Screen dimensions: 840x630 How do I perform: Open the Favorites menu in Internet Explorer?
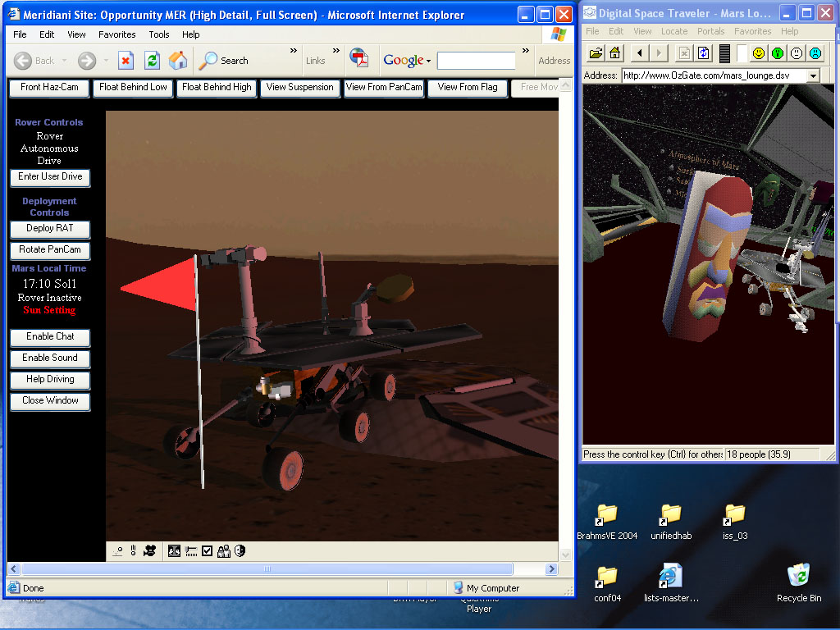[x=117, y=34]
